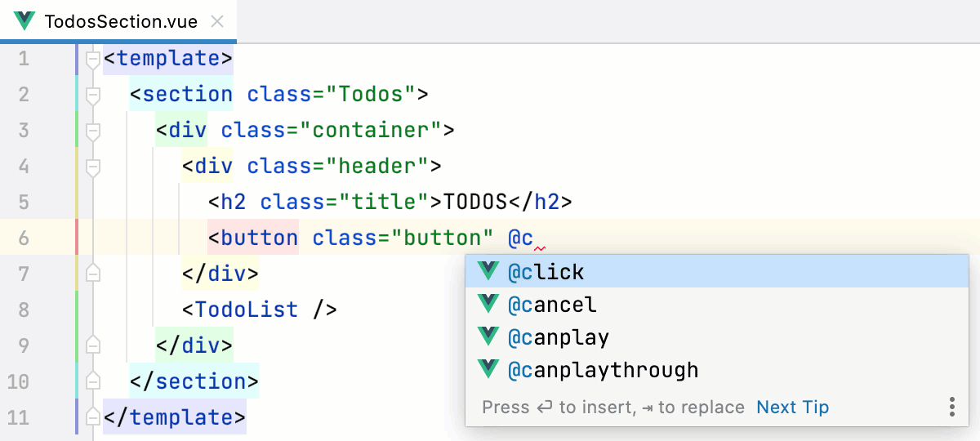
Task: Click the Vue file icon on TodosSection.vue tab
Action: (x=24, y=21)
